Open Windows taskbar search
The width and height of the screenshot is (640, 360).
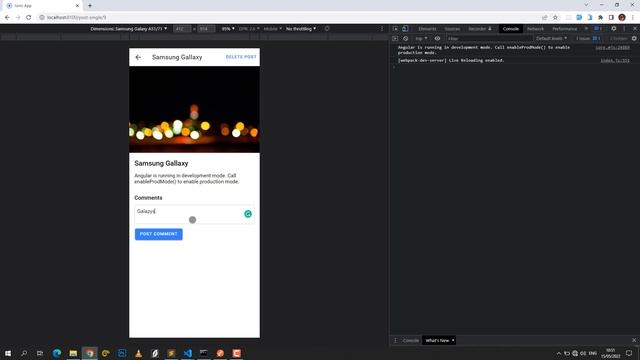click(x=24, y=353)
